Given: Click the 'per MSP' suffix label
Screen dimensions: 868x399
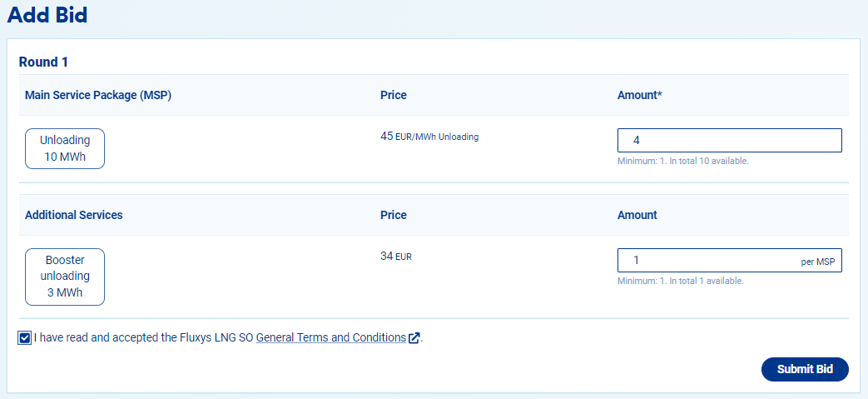Looking at the screenshot, I should pos(819,262).
